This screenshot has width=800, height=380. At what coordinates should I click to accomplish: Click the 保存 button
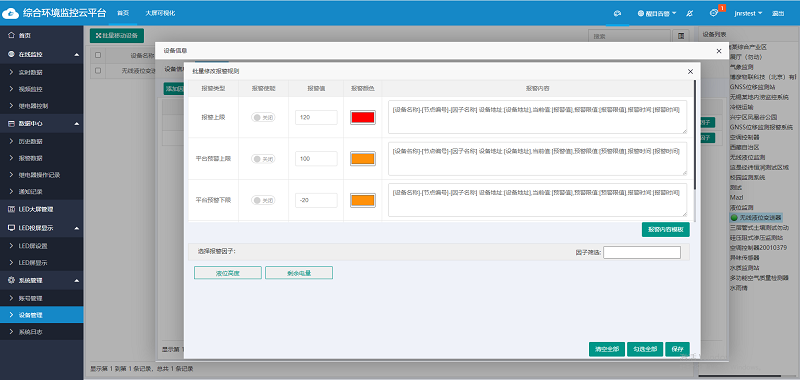677,349
